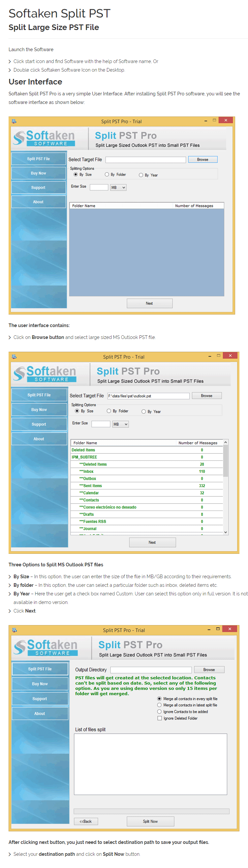Click app icon in third screenshot title bar

15,630
